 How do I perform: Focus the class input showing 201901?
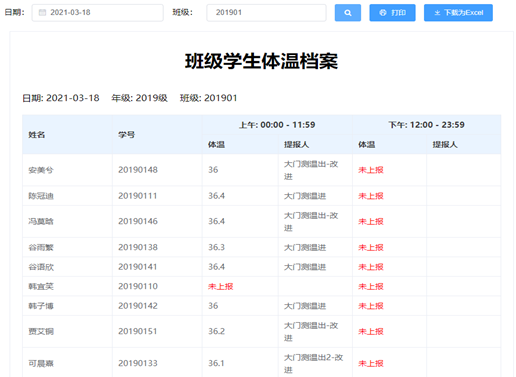[266, 13]
